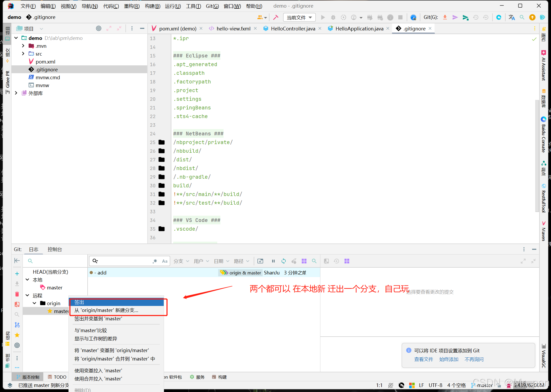
Task: Open the 当前文件 run configuration dropdown
Action: pyautogui.click(x=299, y=17)
